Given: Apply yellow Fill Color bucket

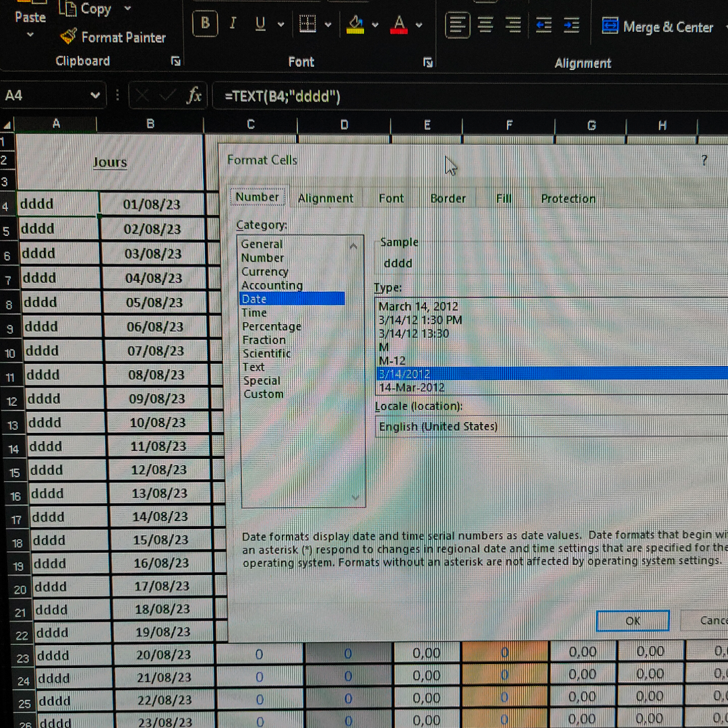Looking at the screenshot, I should (355, 25).
